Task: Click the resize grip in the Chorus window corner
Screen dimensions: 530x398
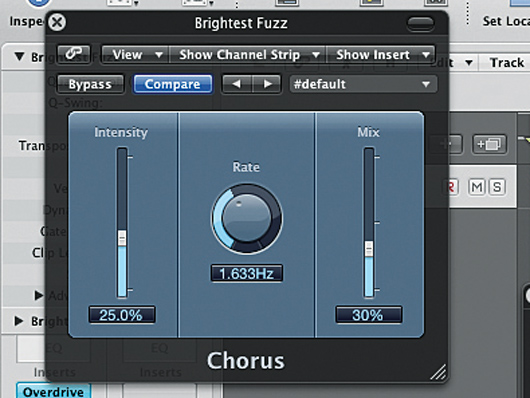Action: coord(438,372)
